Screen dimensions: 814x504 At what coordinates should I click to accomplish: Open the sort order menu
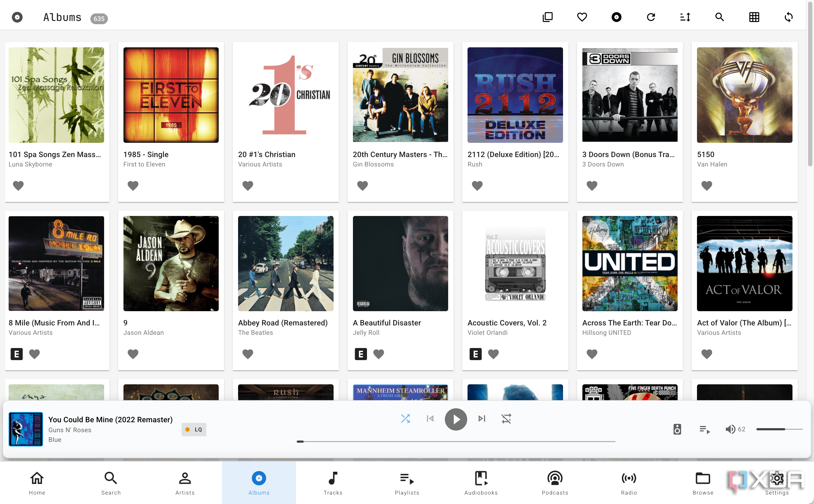pyautogui.click(x=685, y=17)
